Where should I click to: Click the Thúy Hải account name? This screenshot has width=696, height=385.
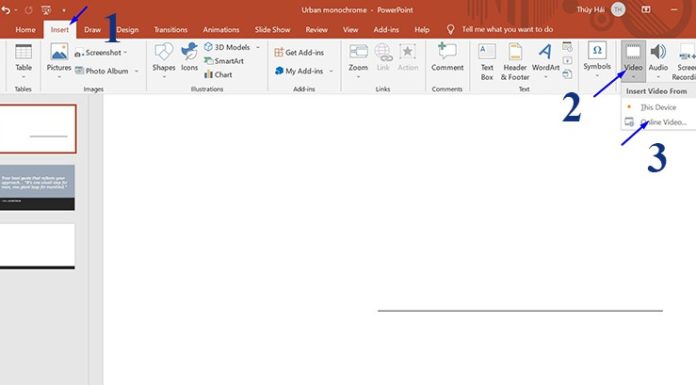click(590, 9)
